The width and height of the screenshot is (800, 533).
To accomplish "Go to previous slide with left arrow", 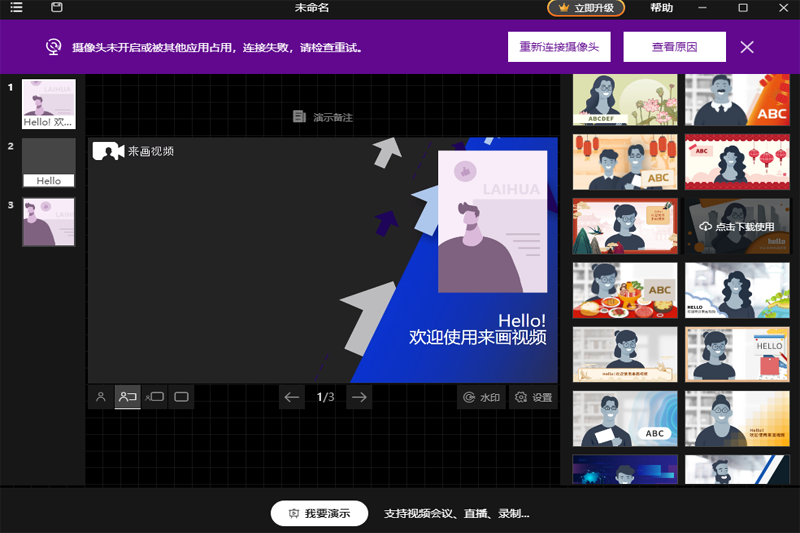I will (292, 397).
